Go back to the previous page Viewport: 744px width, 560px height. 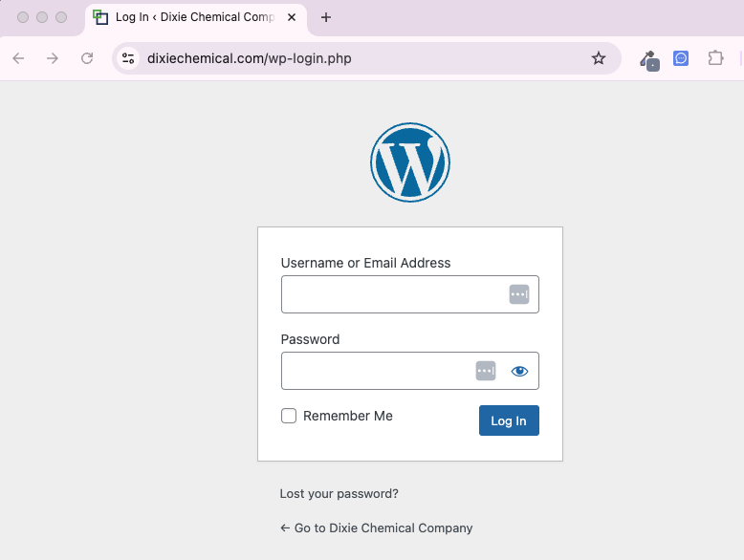pos(18,58)
